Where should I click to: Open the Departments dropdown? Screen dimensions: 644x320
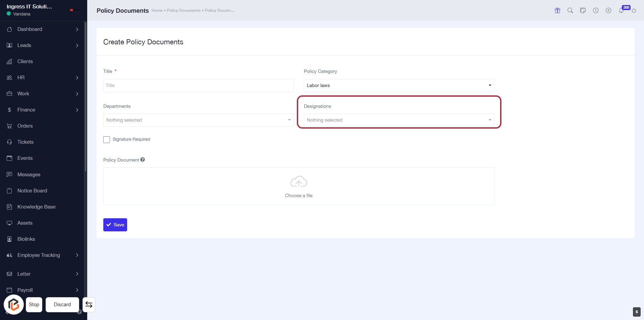coord(198,120)
